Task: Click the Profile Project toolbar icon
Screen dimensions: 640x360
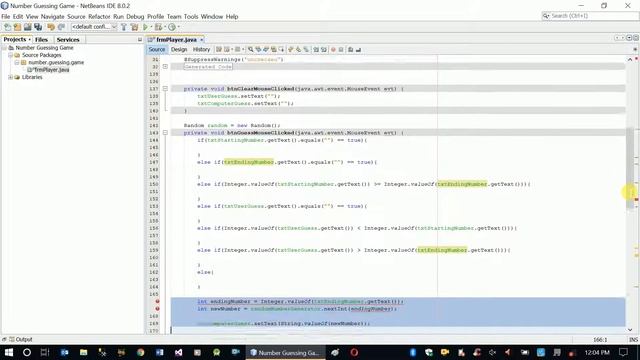Action: 172,27
